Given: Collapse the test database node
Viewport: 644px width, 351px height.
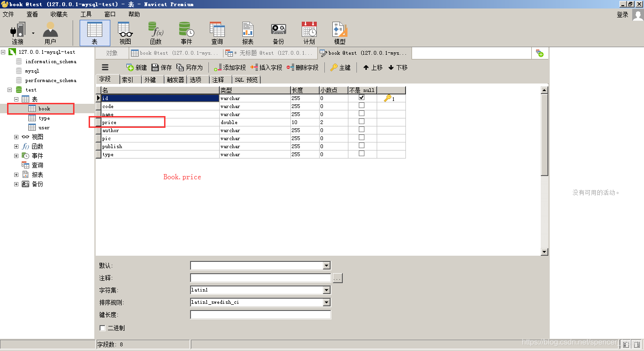Looking at the screenshot, I should pos(9,90).
